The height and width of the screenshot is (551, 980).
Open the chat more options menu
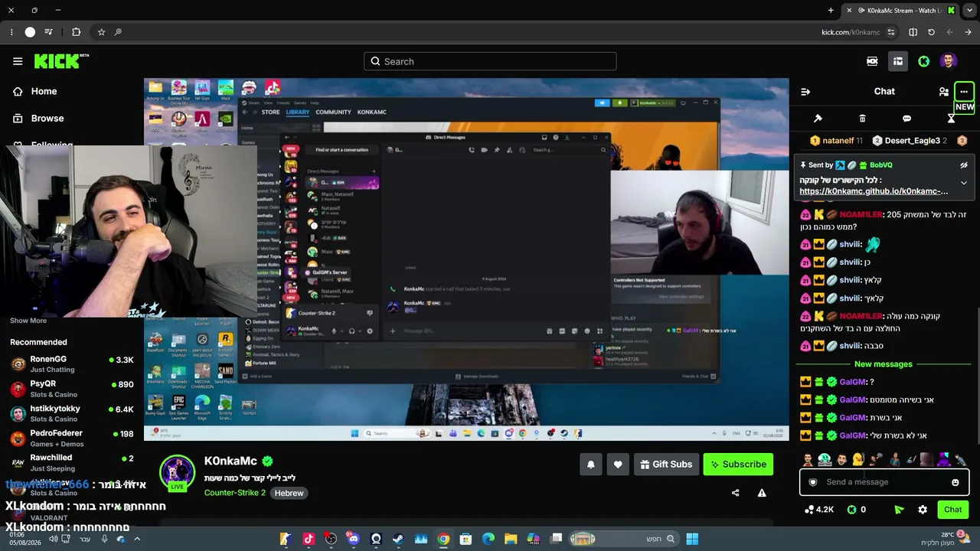[x=964, y=91]
